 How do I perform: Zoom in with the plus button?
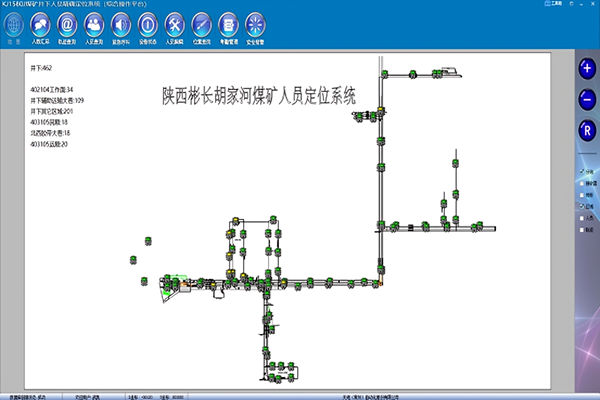click(x=586, y=70)
